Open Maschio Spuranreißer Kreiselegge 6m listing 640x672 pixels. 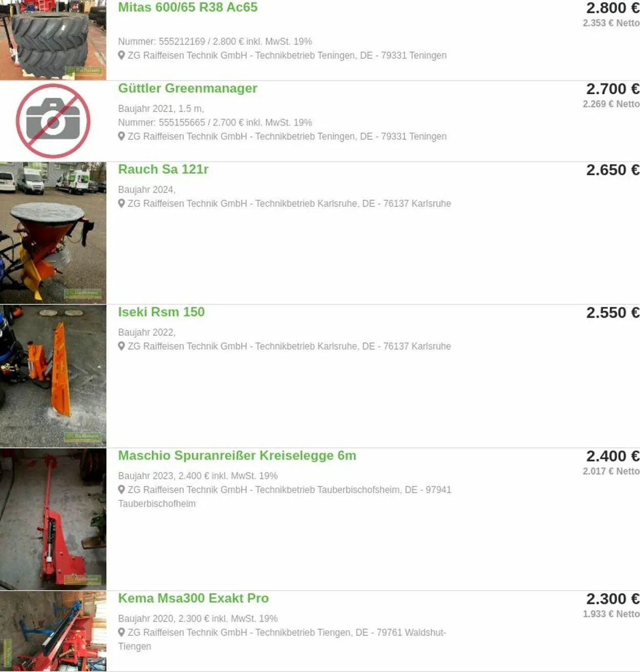(237, 455)
